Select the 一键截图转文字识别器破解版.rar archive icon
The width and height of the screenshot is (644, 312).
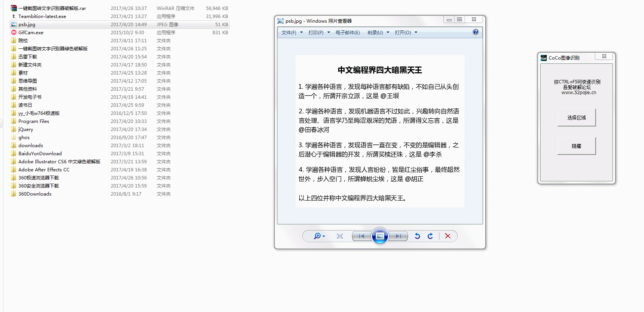(x=14, y=8)
